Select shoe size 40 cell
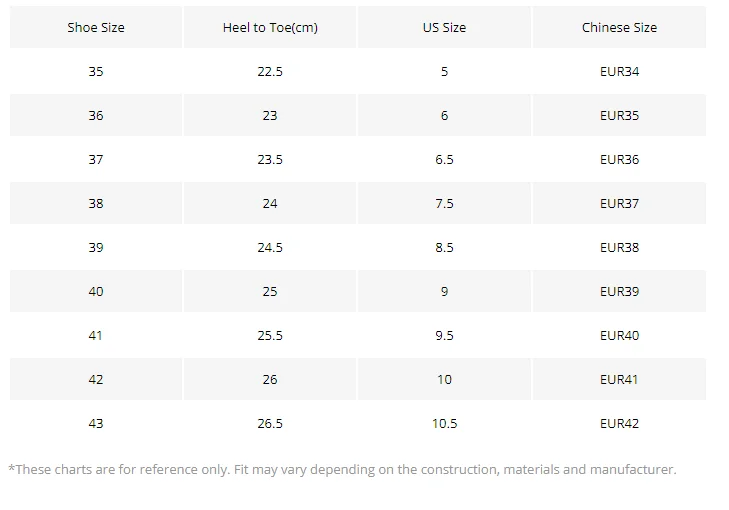This screenshot has height=510, width=729. tap(96, 291)
